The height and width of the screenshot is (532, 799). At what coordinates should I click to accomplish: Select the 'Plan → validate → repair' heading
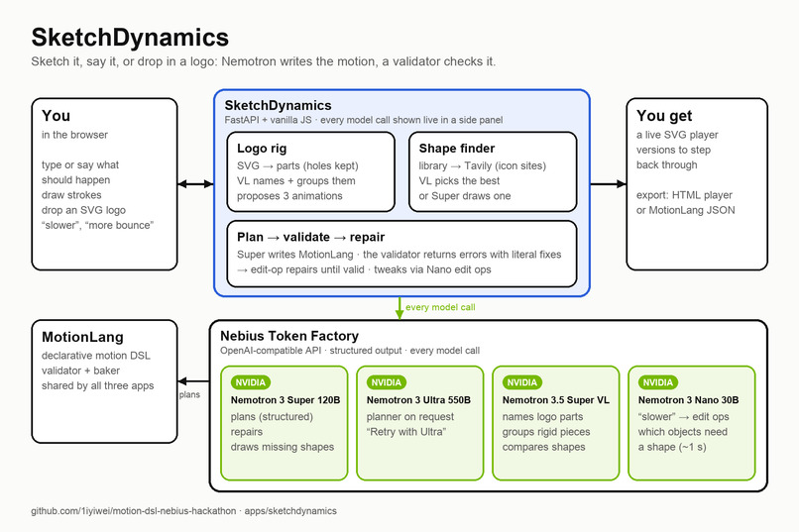(x=311, y=237)
